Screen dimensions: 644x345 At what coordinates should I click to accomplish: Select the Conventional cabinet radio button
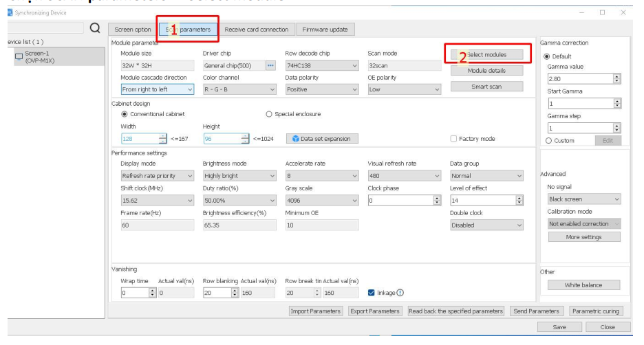(125, 113)
